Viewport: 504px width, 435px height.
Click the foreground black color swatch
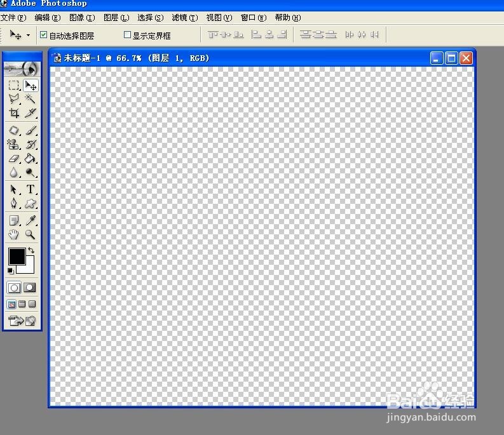pyautogui.click(x=17, y=257)
